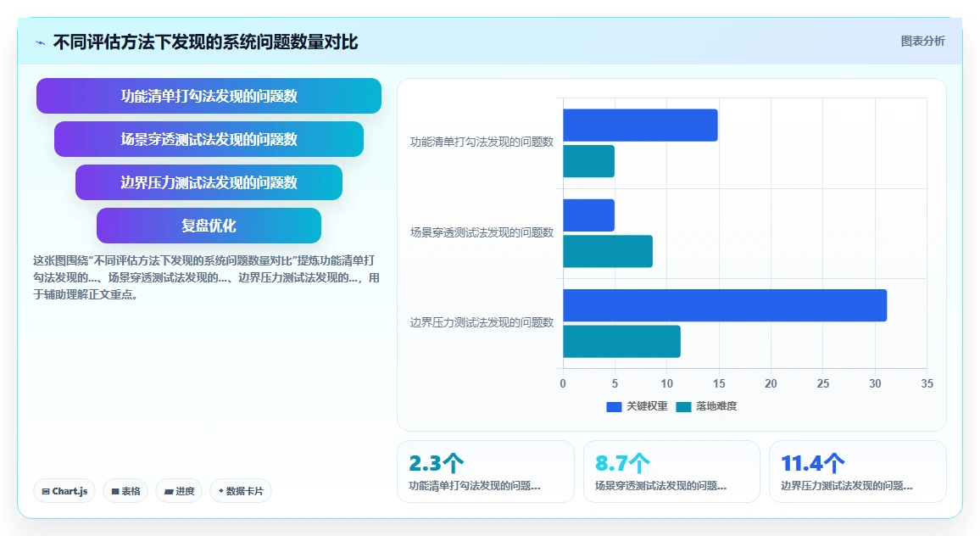Image resolution: width=980 pixels, height=536 pixels.
Task: Click the x-axis tick value 20
Action: pos(771,383)
